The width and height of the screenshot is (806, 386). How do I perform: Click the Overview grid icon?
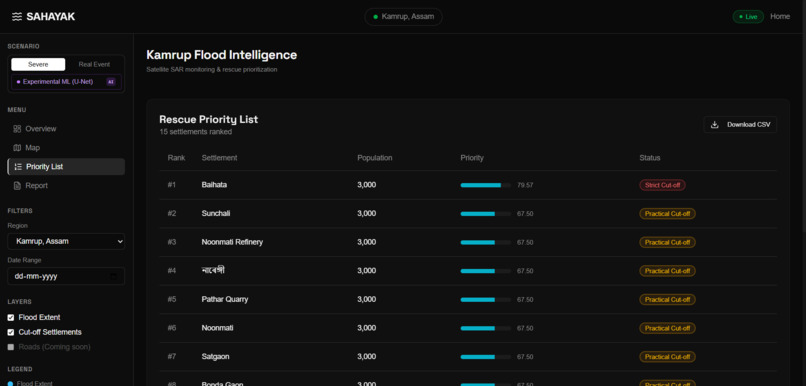coord(17,129)
